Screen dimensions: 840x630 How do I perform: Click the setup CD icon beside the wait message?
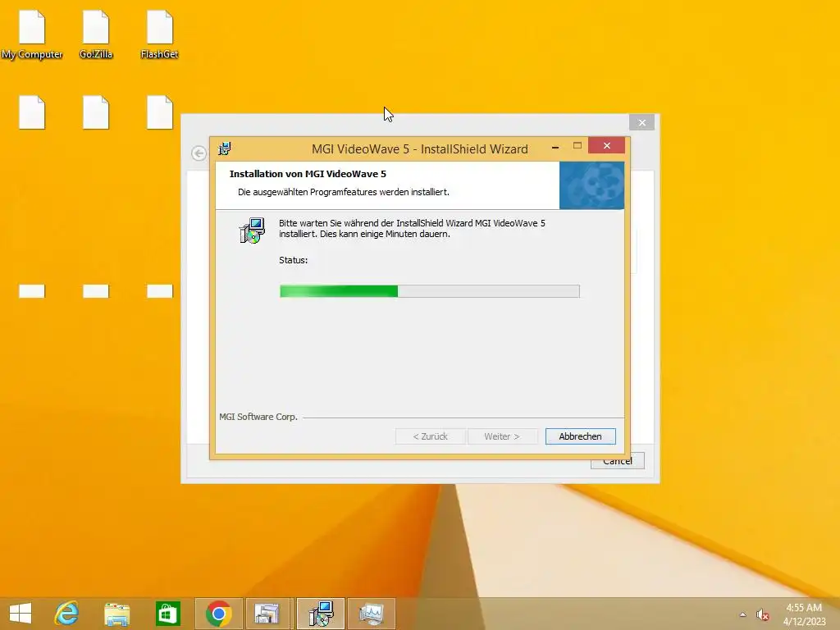(x=252, y=231)
